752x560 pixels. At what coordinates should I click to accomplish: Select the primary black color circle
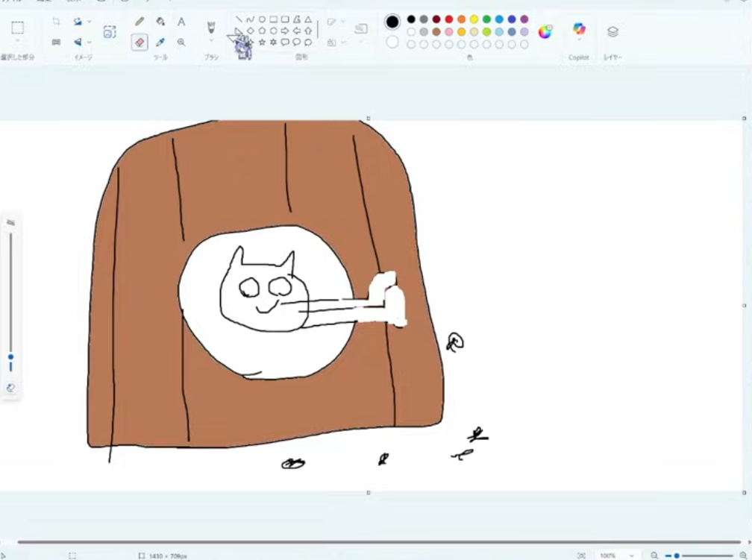392,22
